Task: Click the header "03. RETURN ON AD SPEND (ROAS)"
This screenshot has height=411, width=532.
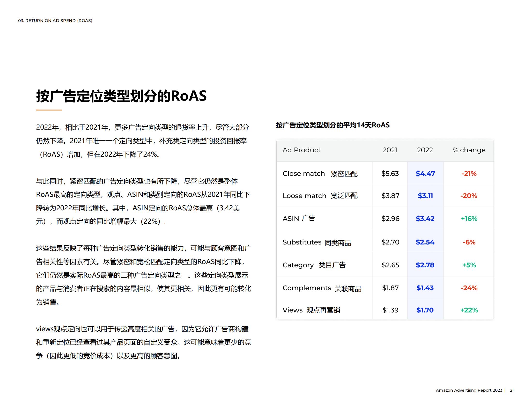Action: point(55,21)
